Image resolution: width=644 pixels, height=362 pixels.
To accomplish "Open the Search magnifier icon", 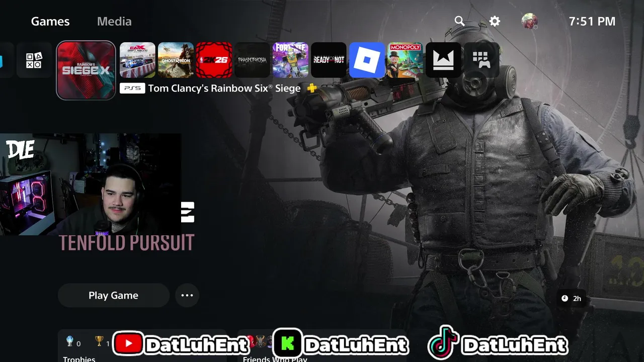I will (x=459, y=21).
